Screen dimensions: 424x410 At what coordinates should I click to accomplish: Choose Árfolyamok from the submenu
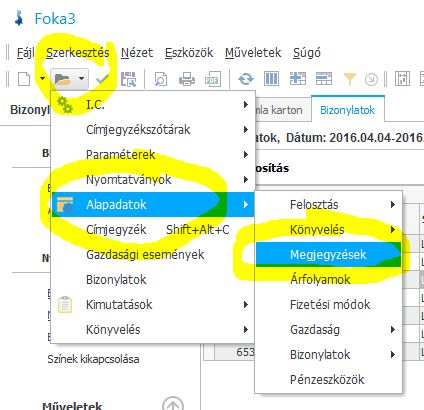point(328,280)
